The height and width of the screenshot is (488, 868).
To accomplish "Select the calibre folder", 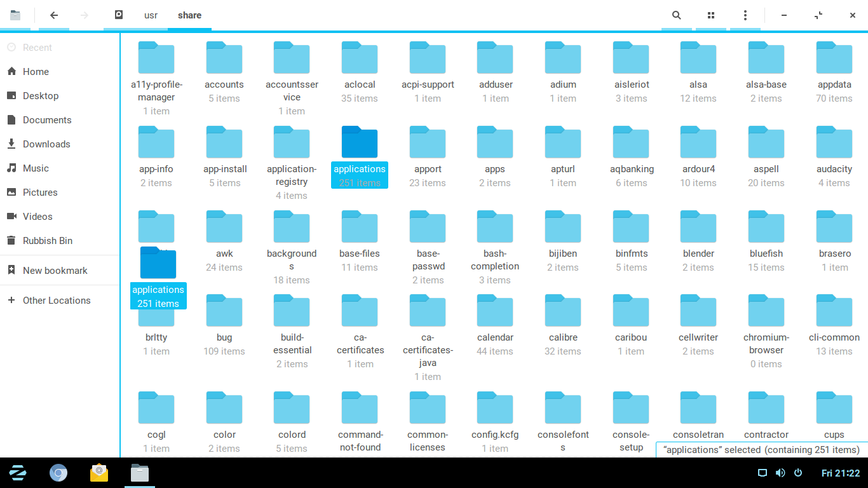I will (x=563, y=311).
